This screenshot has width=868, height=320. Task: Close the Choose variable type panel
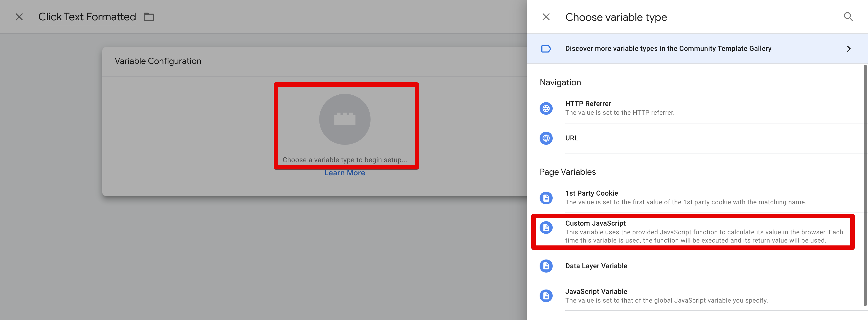tap(546, 17)
